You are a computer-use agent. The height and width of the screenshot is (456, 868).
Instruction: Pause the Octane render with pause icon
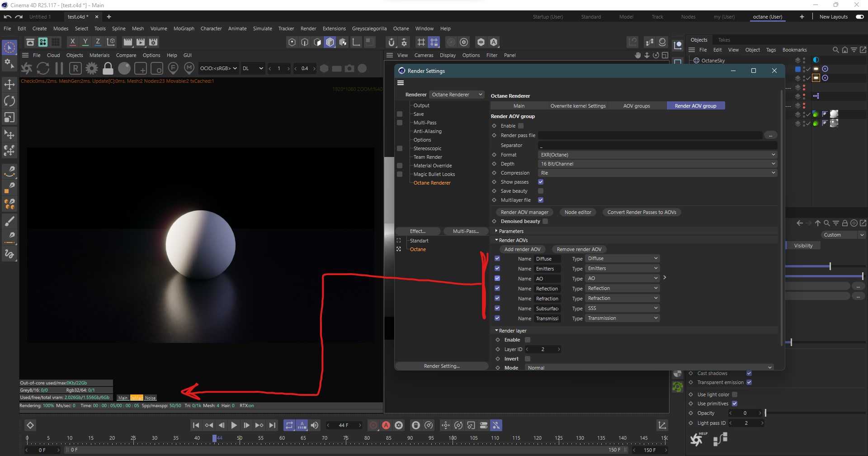[59, 68]
